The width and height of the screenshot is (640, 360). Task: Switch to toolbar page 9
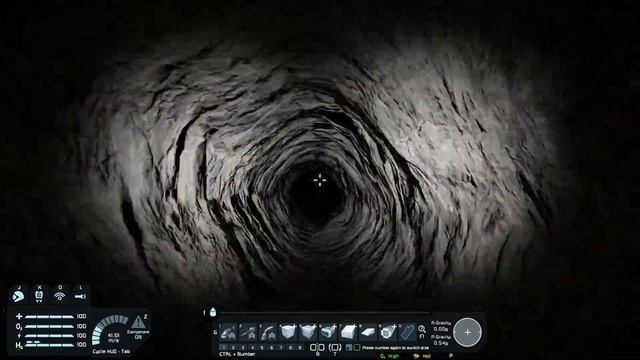[300, 348]
